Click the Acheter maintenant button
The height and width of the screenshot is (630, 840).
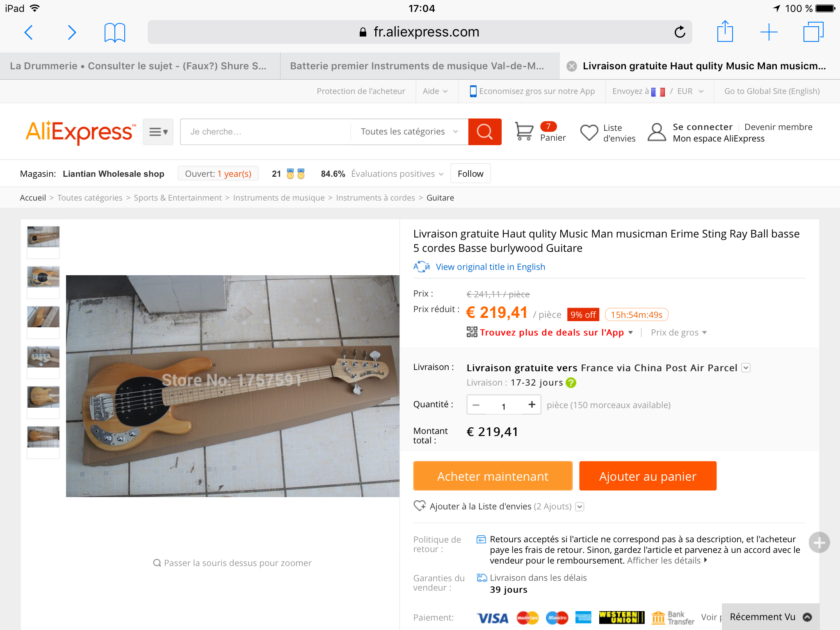pos(493,476)
